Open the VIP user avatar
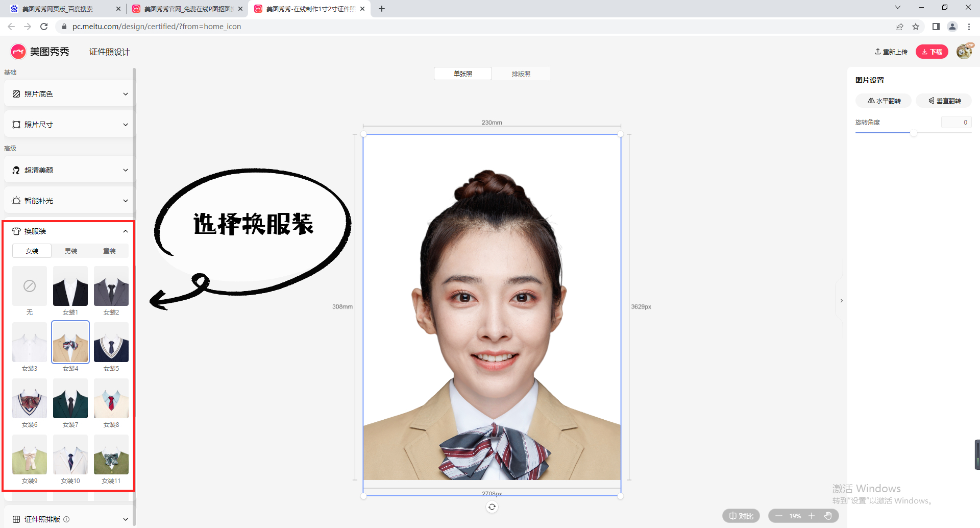Viewport: 980px width, 528px height. [964, 52]
